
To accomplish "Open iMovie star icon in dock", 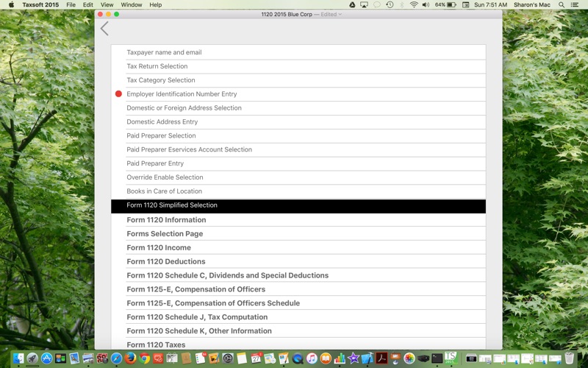I will tap(354, 358).
